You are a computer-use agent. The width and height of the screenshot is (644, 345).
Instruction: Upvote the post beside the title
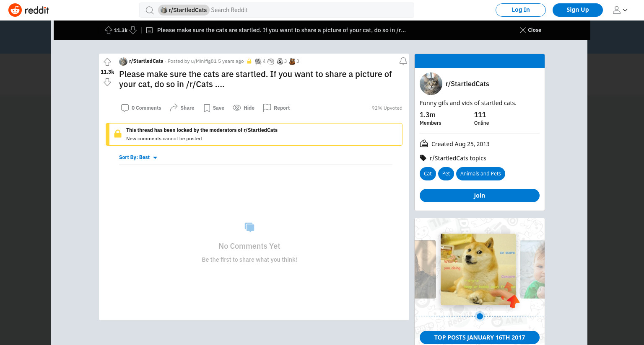(107, 62)
